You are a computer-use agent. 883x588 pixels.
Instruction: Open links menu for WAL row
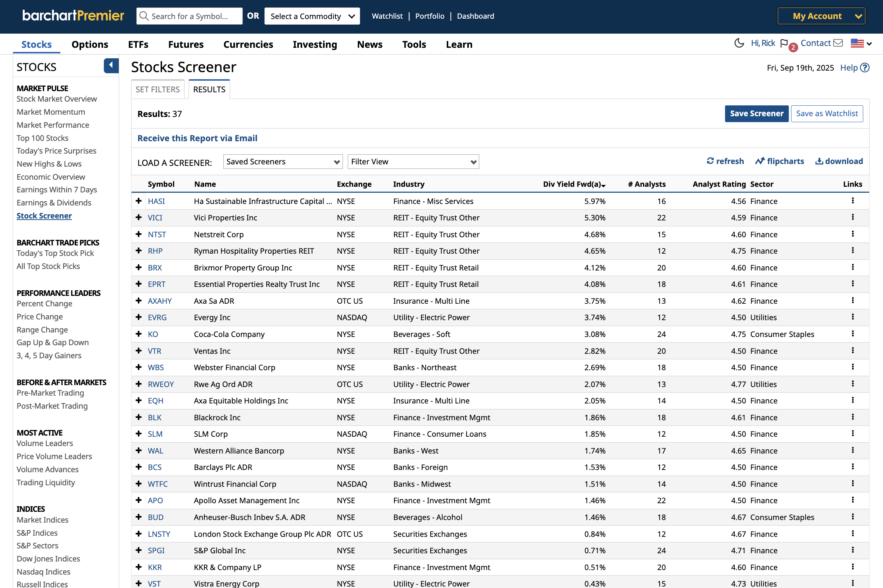pyautogui.click(x=852, y=451)
